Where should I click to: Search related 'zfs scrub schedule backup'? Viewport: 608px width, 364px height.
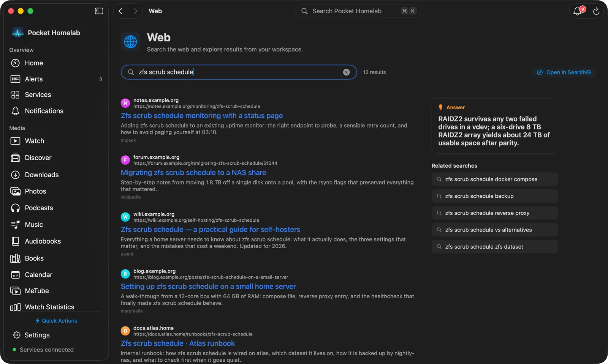click(x=495, y=196)
